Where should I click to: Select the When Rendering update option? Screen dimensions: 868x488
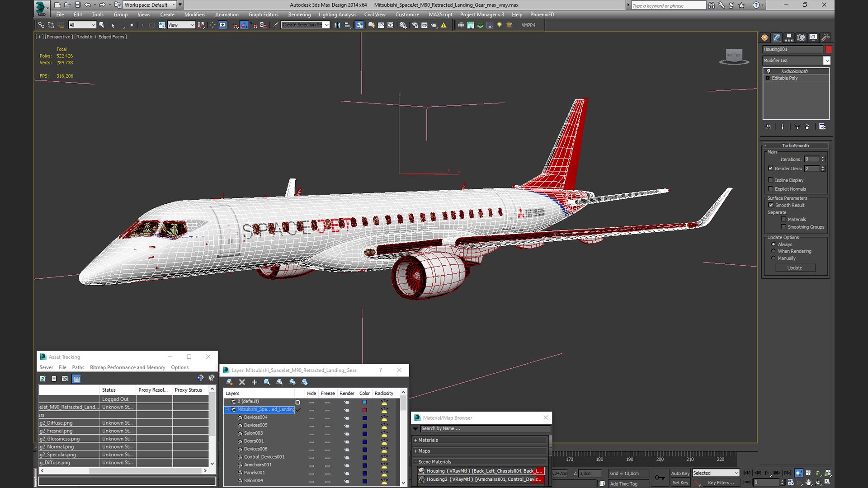pyautogui.click(x=773, y=251)
